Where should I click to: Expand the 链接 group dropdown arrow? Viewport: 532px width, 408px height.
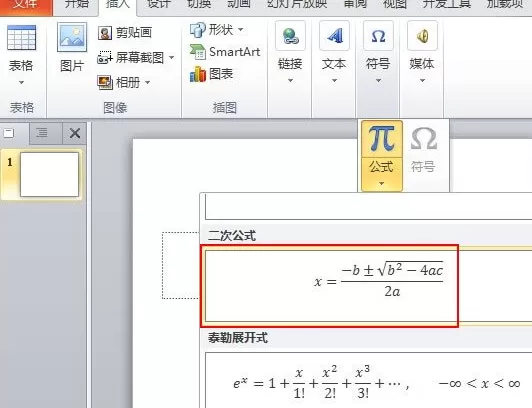pyautogui.click(x=290, y=81)
